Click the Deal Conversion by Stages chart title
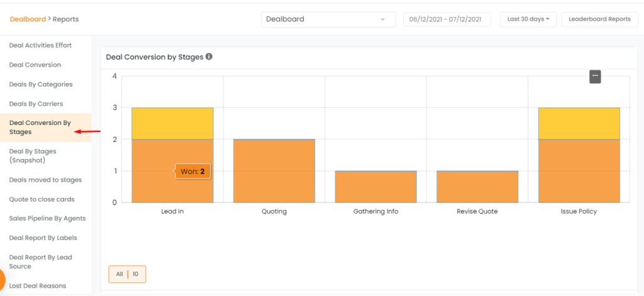Screen dimensions: 644x296 coord(155,57)
